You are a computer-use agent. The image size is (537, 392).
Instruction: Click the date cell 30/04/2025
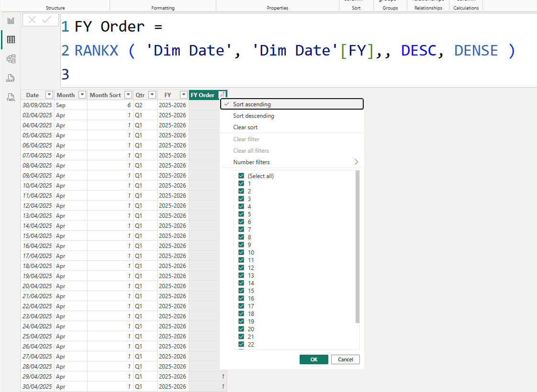pos(37,386)
